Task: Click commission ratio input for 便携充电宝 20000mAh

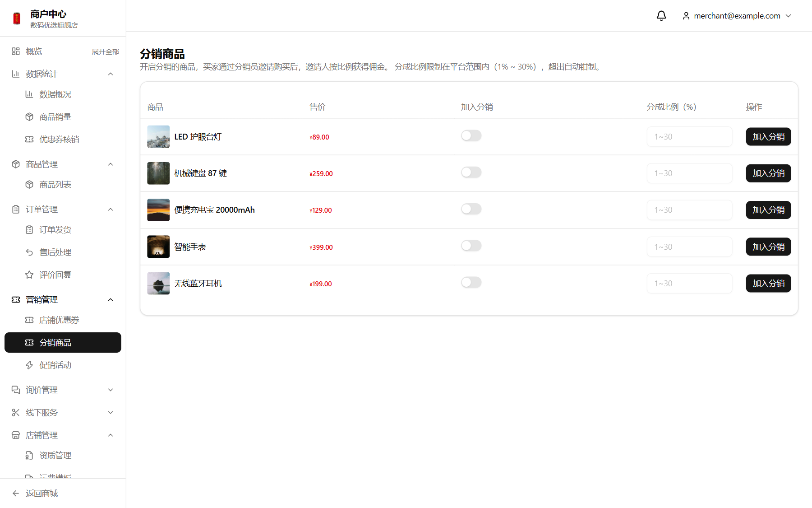Action: 689,210
